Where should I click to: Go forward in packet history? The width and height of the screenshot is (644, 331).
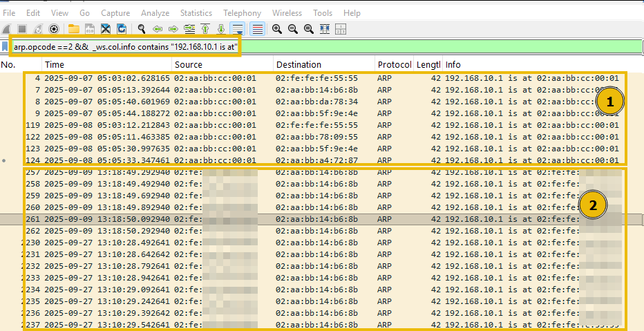coord(173,29)
